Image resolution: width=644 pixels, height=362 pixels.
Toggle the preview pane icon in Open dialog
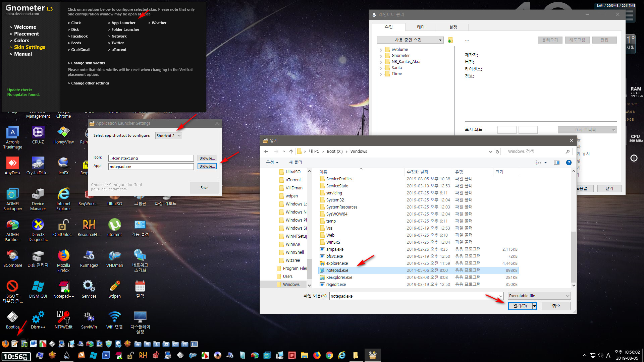(x=557, y=162)
